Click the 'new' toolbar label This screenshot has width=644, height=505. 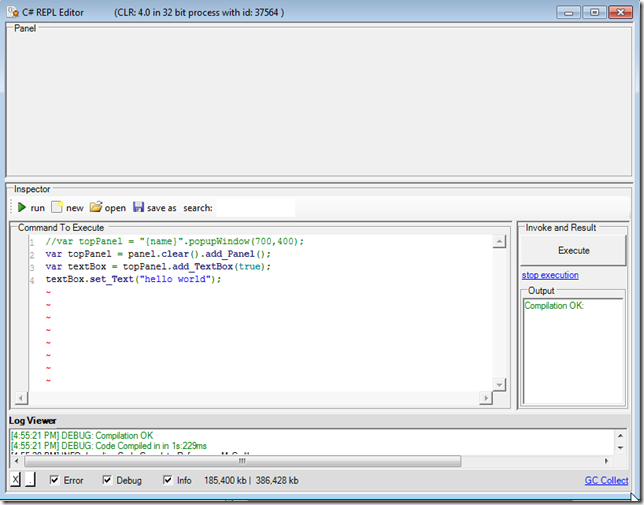pyautogui.click(x=75, y=208)
